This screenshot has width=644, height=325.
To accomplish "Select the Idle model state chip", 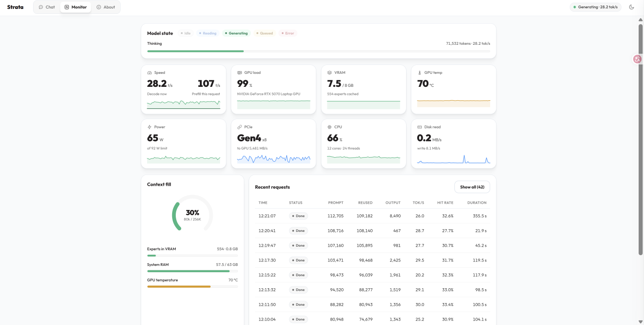I will point(186,33).
